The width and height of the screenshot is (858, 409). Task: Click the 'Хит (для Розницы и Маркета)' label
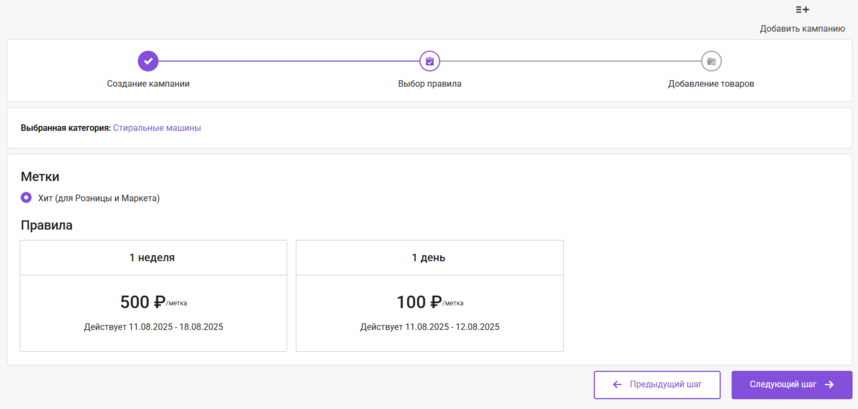click(99, 198)
